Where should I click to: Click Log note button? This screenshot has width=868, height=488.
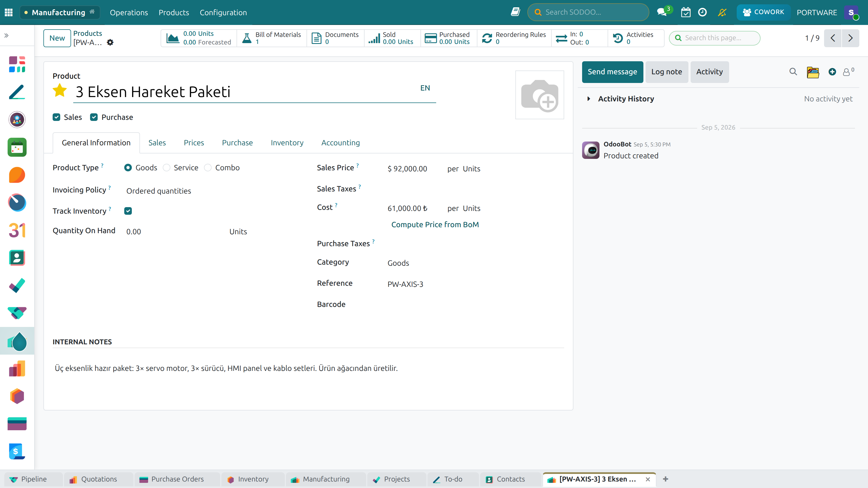(666, 72)
